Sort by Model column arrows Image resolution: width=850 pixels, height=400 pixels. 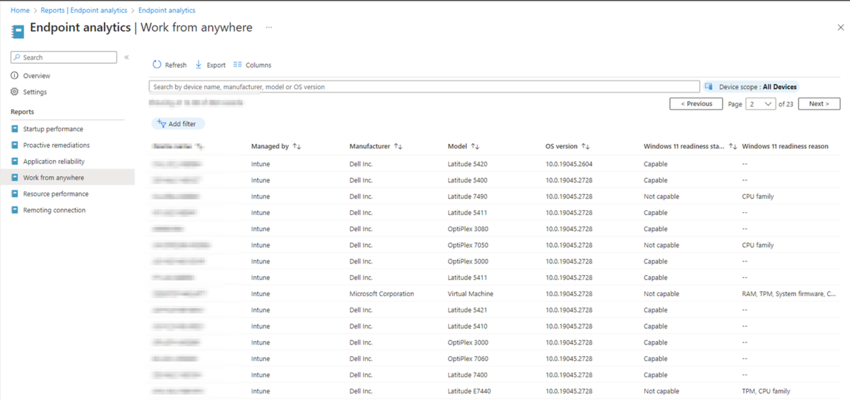coord(475,146)
